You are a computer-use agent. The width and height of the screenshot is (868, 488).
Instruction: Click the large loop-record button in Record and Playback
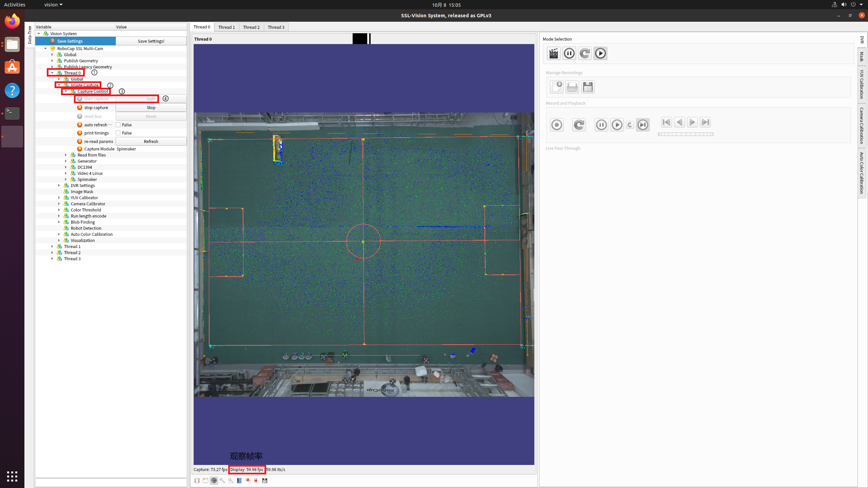click(x=579, y=125)
